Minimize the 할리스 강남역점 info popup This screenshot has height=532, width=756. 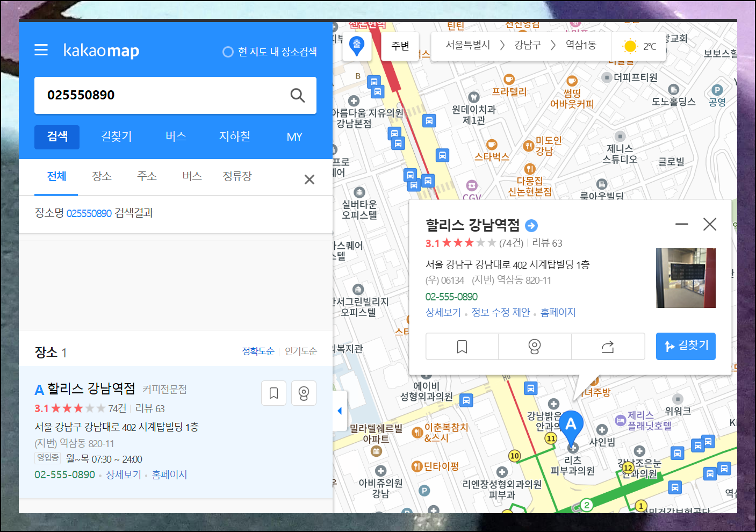pyautogui.click(x=682, y=224)
